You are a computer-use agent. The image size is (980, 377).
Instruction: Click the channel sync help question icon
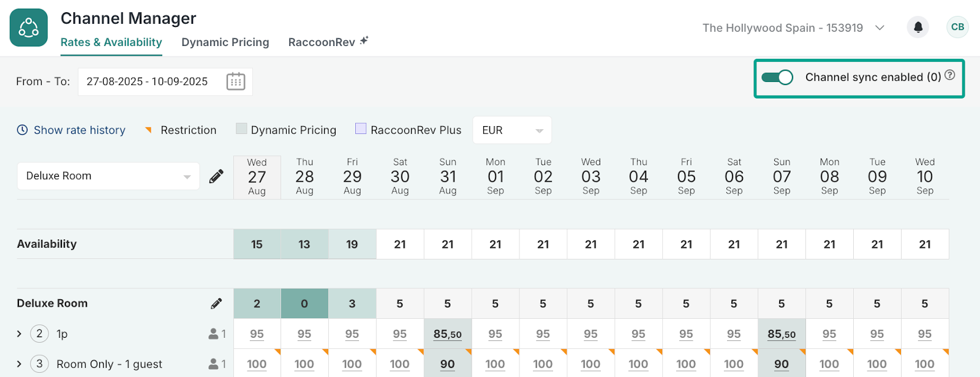[x=950, y=75]
